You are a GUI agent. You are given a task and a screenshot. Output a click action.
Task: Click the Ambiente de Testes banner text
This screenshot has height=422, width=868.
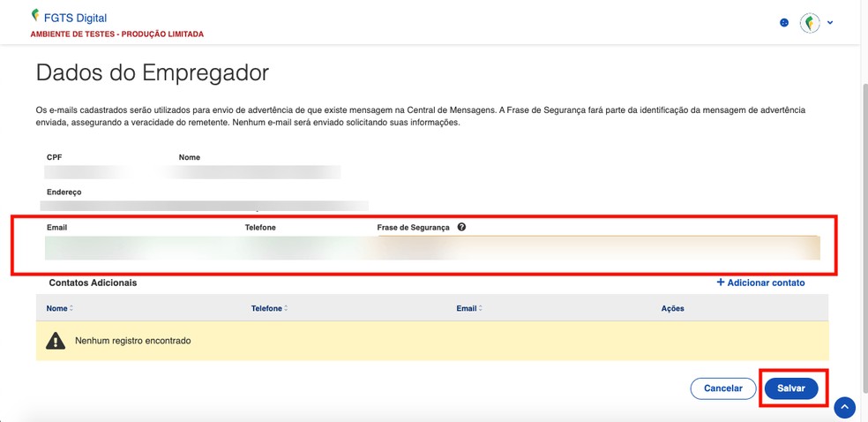[116, 34]
